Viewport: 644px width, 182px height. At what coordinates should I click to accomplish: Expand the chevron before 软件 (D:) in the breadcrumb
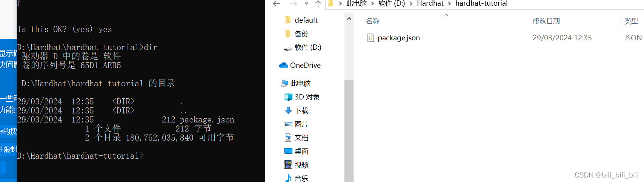[373, 4]
